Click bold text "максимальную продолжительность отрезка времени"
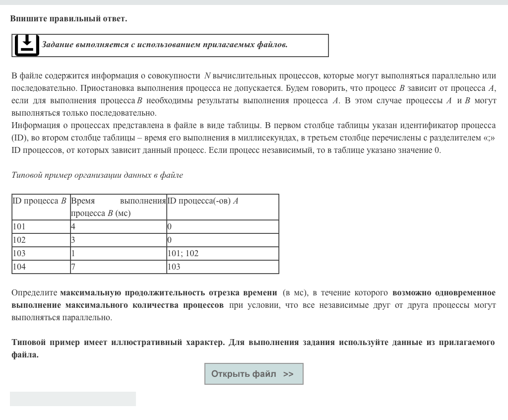 pos(169,292)
